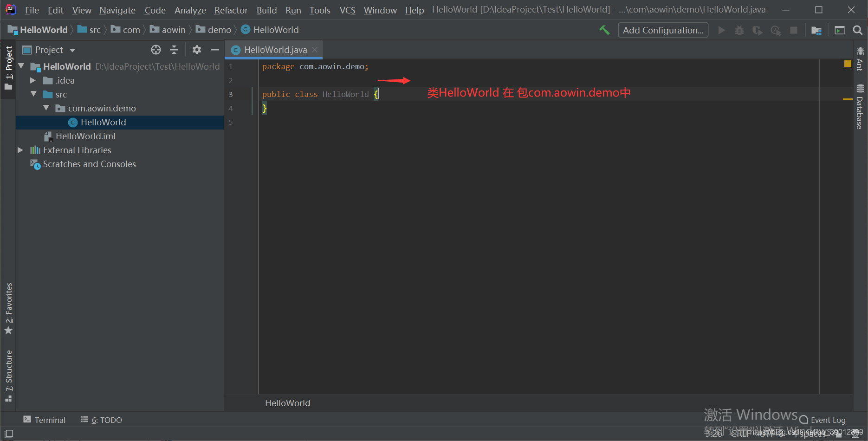868x441 pixels.
Task: Click the Profiler run icon
Action: click(776, 30)
